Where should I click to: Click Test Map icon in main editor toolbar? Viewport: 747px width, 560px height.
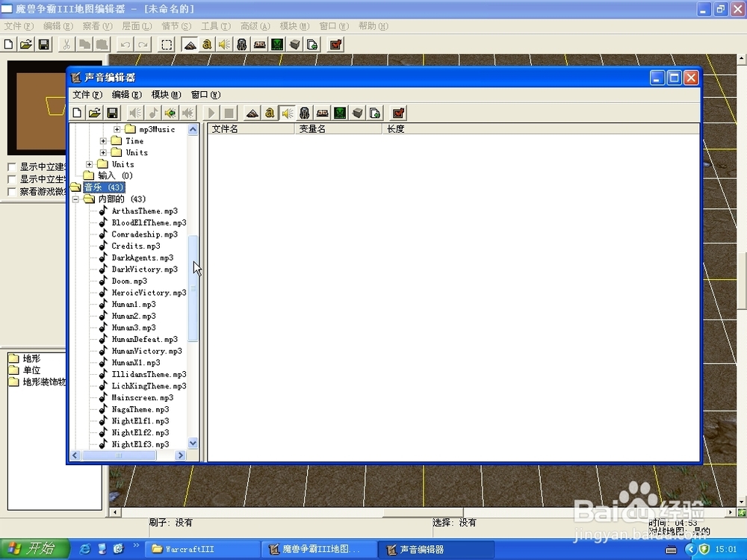[336, 45]
